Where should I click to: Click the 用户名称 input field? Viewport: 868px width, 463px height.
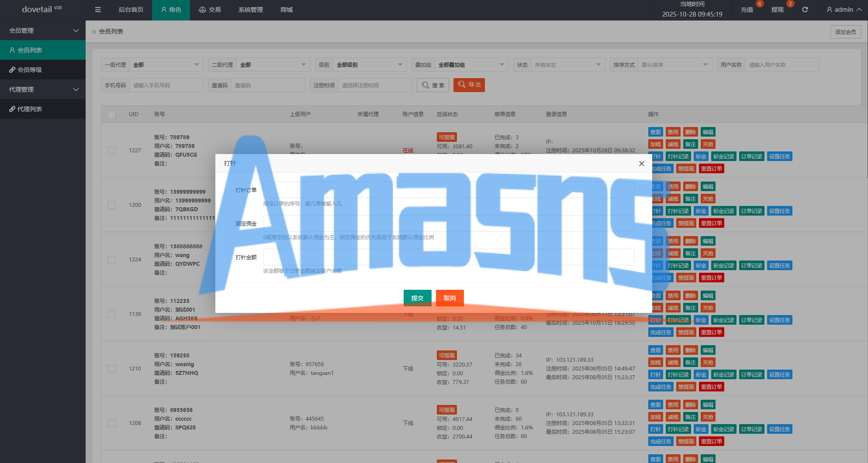tap(782, 65)
